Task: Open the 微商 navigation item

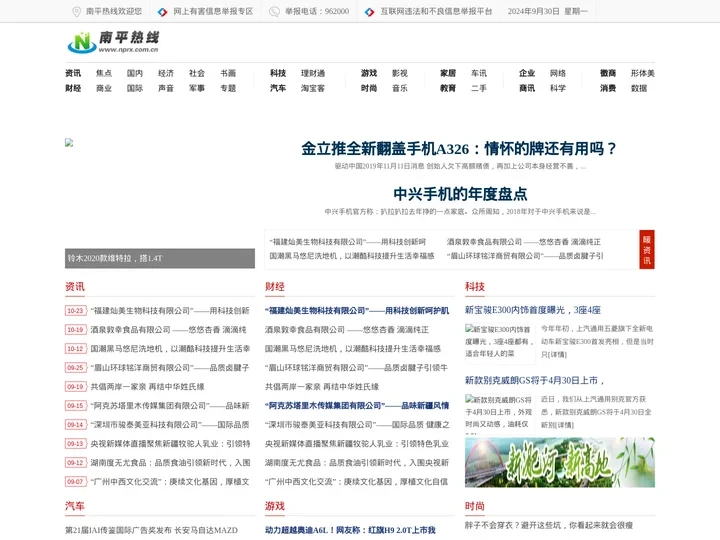Action: (x=608, y=73)
